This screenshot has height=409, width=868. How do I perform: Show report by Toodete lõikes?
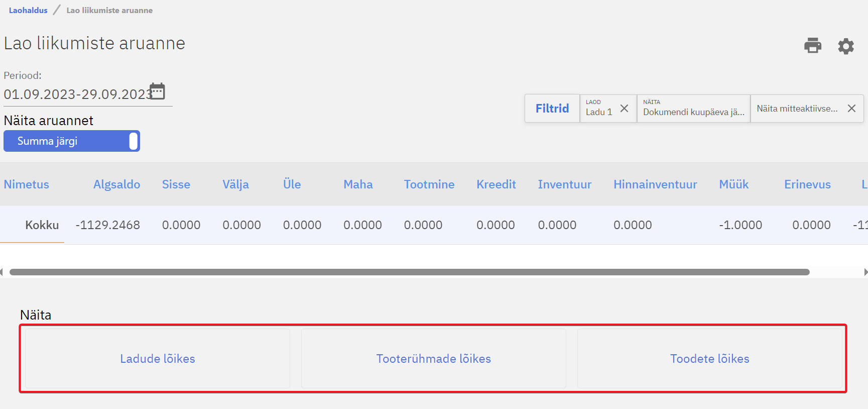pos(709,359)
